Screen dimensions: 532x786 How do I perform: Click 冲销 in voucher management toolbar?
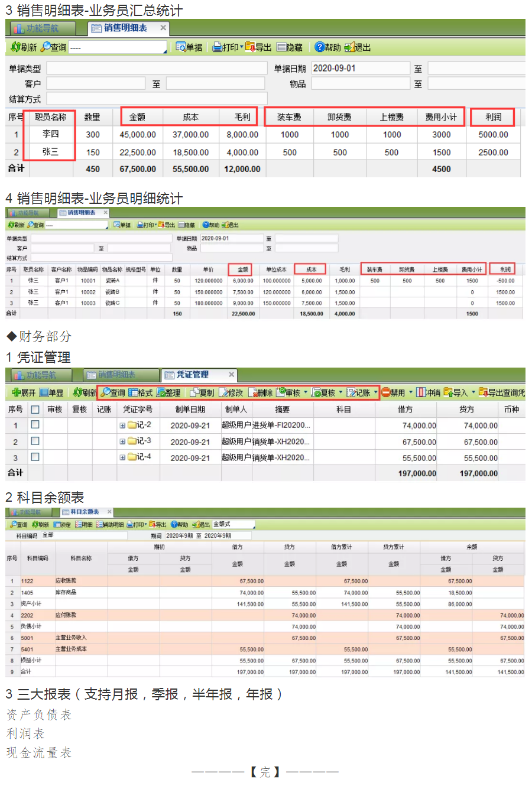click(x=429, y=392)
